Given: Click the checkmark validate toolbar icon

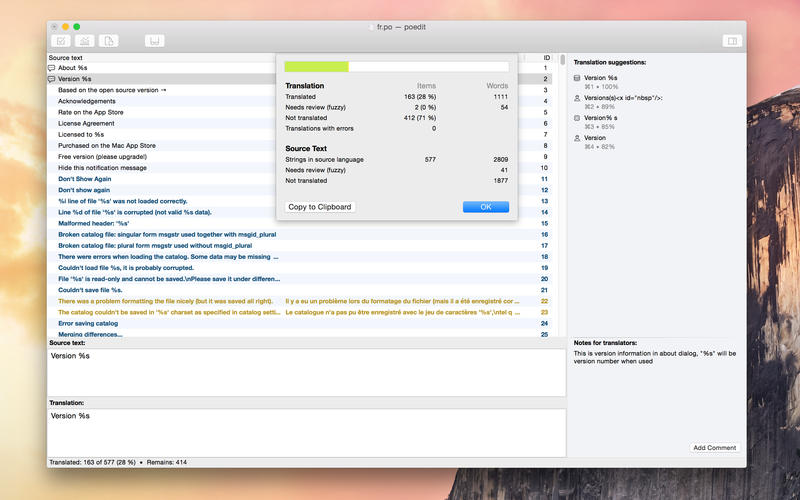Looking at the screenshot, I should [x=61, y=41].
